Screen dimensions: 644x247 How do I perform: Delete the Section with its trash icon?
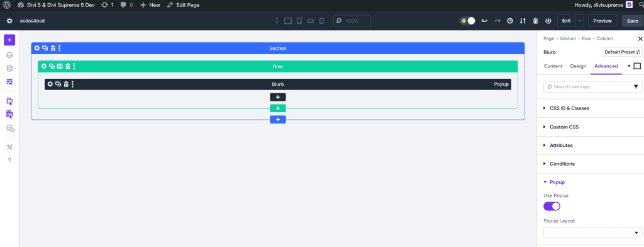(x=53, y=48)
